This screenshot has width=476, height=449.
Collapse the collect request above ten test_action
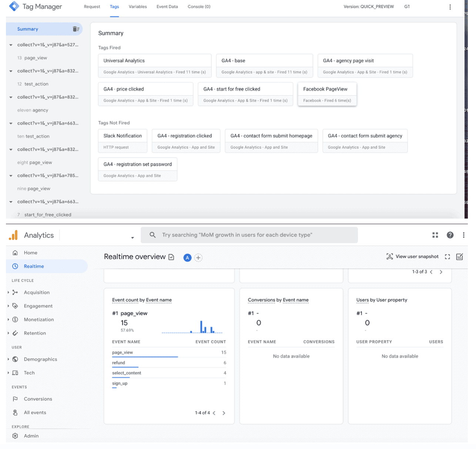[x=11, y=123]
